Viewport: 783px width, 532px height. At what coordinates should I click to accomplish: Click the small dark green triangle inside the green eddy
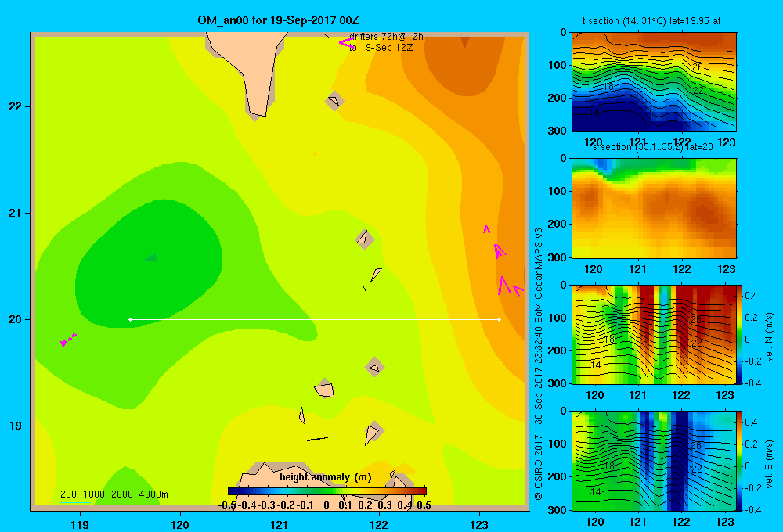(151, 257)
